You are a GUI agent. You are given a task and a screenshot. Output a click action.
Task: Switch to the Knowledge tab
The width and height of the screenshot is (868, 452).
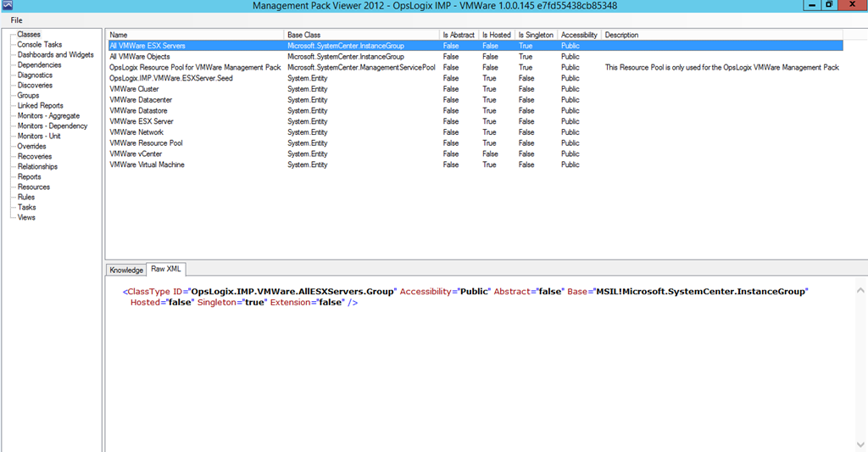(126, 270)
